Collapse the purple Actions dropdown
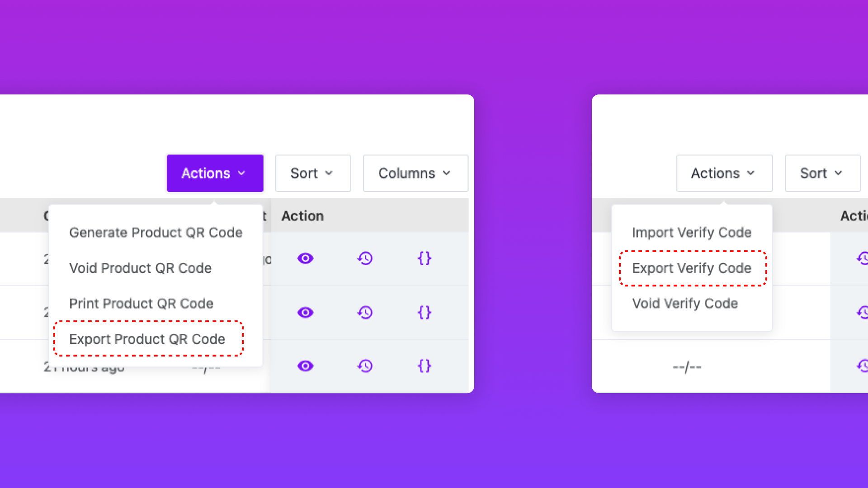This screenshot has width=868, height=488. click(x=215, y=174)
